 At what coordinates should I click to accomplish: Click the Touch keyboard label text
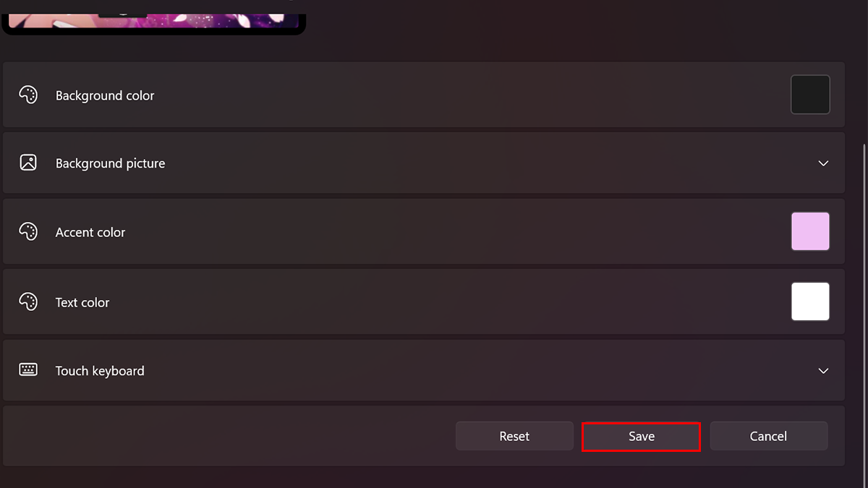[x=100, y=371]
